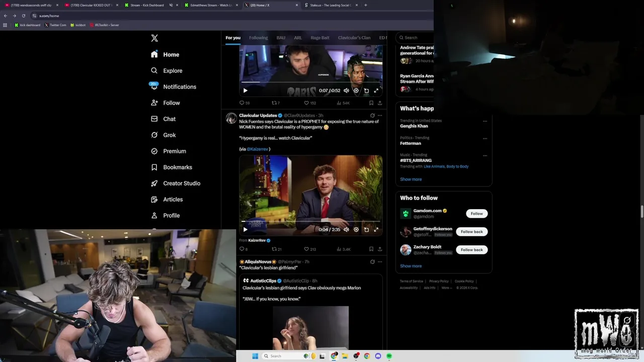The image size is (644, 362).
Task: Open the kickbot bookmark
Action: [x=78, y=25]
